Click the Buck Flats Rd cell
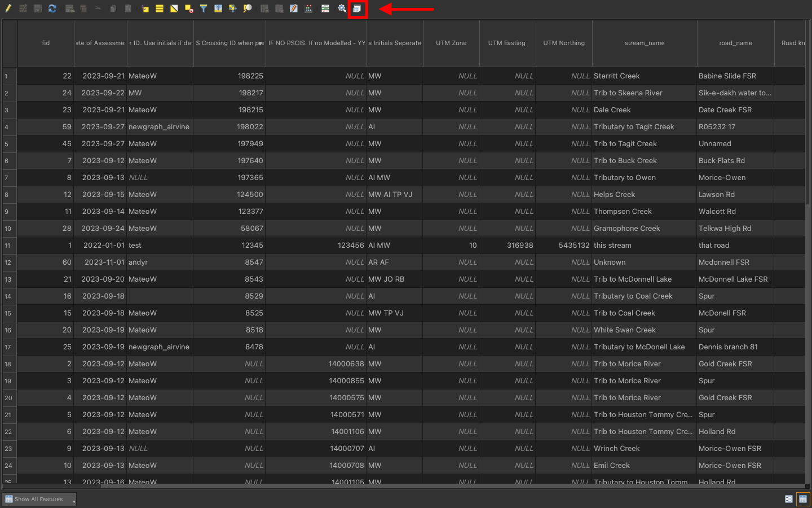The width and height of the screenshot is (812, 508). [x=736, y=161]
